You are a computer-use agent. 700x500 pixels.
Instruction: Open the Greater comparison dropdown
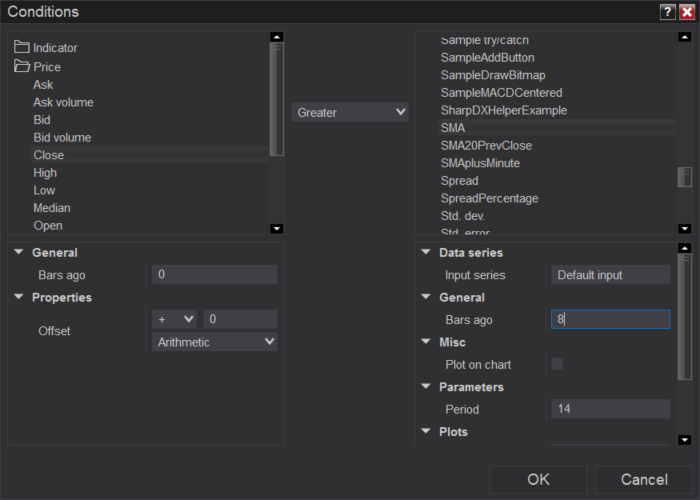(350, 112)
